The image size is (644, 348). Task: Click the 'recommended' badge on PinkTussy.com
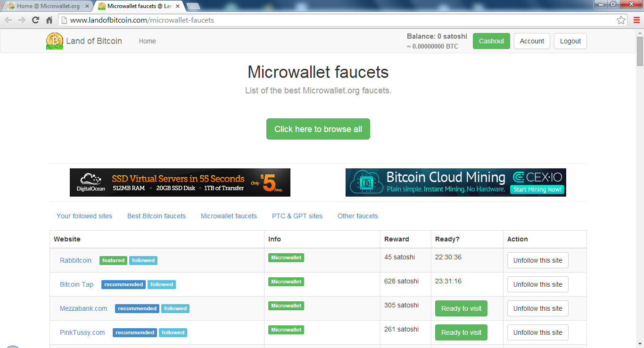[x=135, y=332]
